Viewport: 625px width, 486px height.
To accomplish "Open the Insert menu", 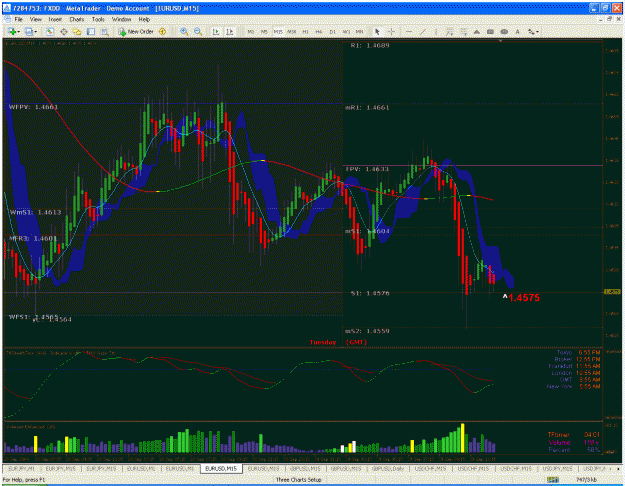I will (55, 19).
